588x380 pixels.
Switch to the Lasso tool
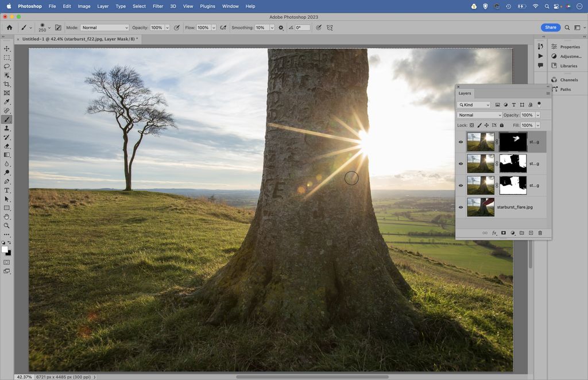pyautogui.click(x=7, y=66)
